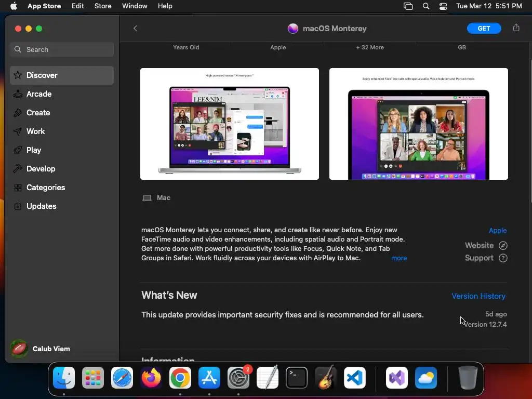Open the App Store menu

(44, 6)
